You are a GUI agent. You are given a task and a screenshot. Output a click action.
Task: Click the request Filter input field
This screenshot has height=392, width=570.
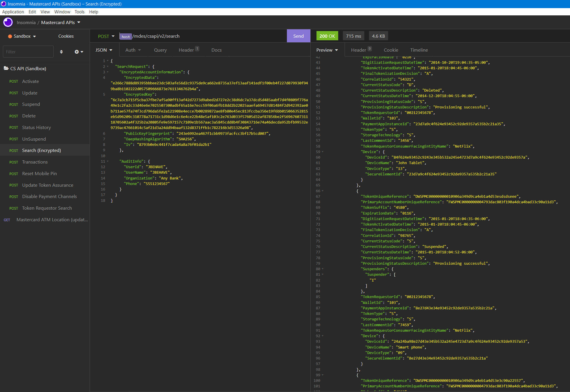(x=28, y=52)
